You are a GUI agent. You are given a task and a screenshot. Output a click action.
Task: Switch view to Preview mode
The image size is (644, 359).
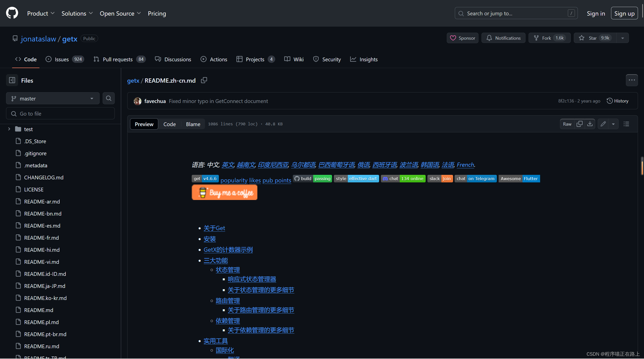144,124
